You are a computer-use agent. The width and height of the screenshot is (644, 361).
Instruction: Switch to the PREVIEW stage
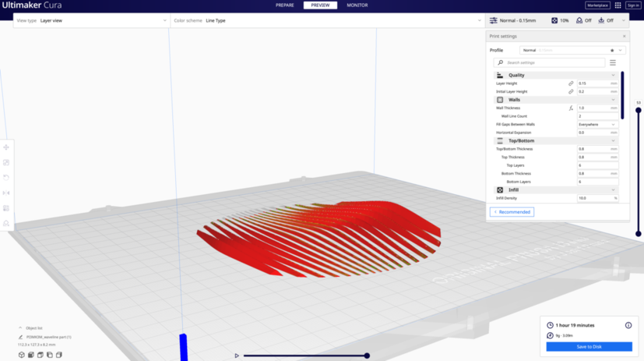320,5
